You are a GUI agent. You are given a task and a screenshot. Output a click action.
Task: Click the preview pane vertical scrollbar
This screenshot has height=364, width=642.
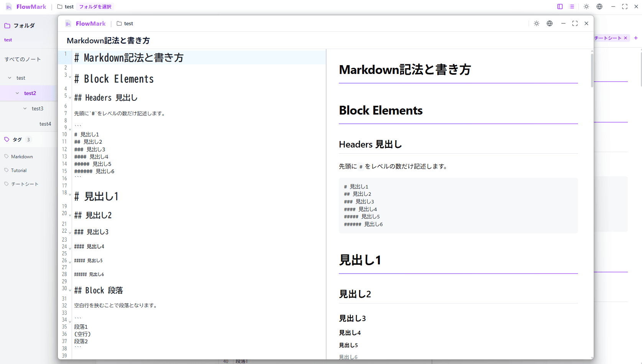point(592,71)
